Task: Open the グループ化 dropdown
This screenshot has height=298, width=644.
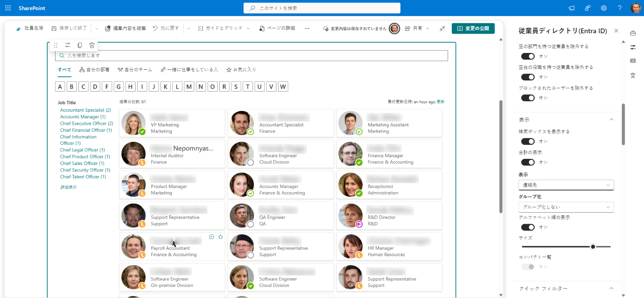Action: point(566,207)
